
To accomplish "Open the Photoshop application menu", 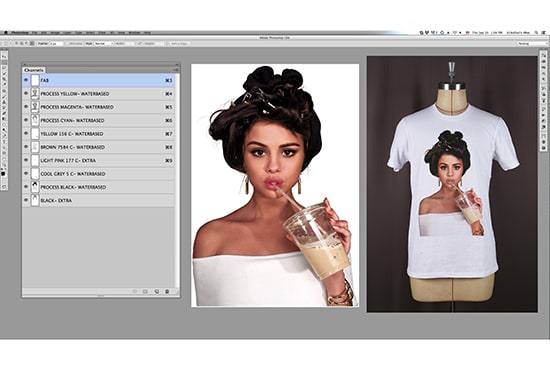I will (x=20, y=32).
